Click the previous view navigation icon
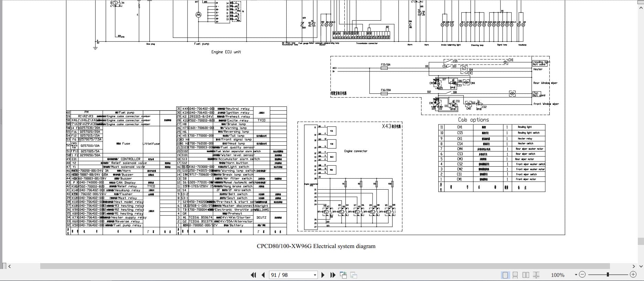Viewport: 644px width, 281px height. tap(343, 275)
